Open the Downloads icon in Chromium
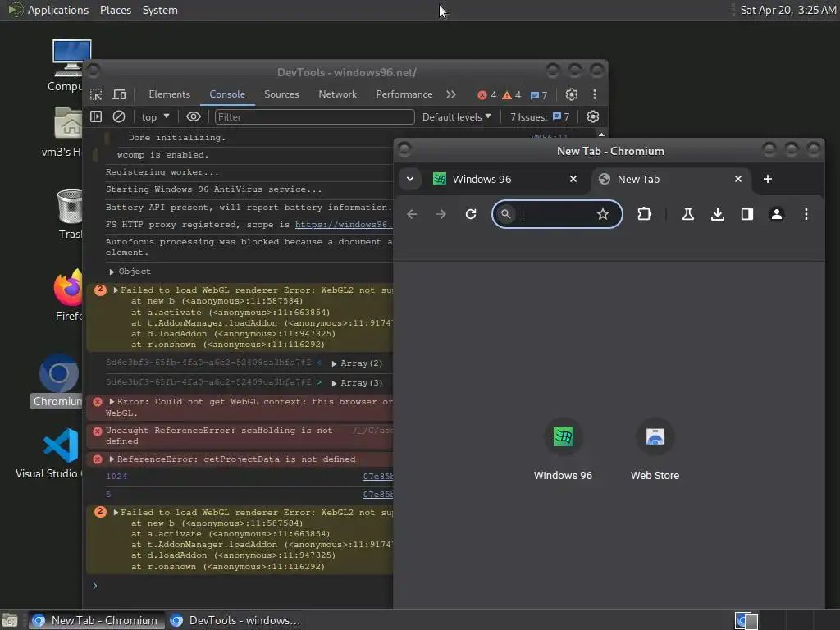This screenshot has height=630, width=840. tap(717, 214)
